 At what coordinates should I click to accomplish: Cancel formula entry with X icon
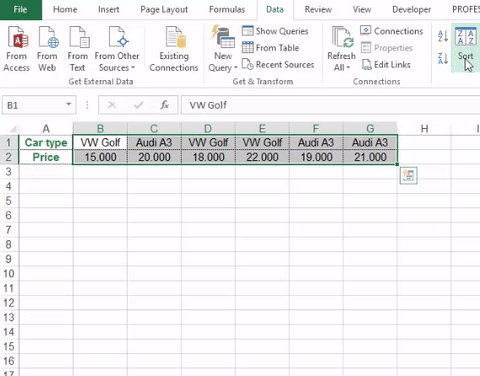pos(112,105)
